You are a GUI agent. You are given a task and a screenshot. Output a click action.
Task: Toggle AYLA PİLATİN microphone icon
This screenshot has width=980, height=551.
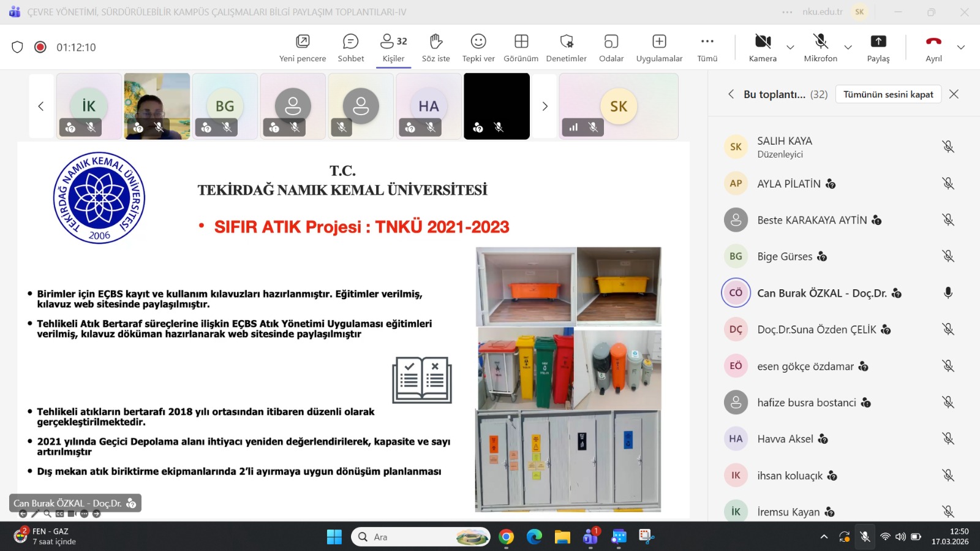(948, 183)
